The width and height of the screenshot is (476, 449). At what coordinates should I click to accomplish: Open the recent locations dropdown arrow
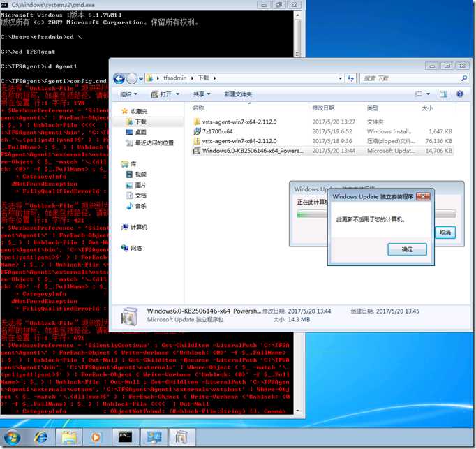141,79
